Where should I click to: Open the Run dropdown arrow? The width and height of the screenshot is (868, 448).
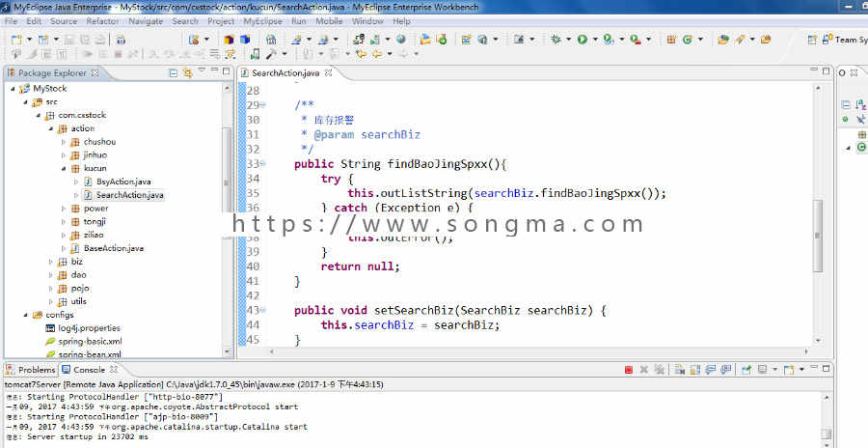tap(595, 40)
